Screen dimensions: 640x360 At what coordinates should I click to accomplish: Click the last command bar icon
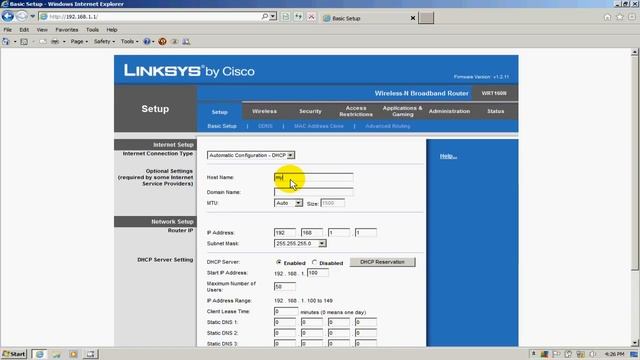[186, 42]
